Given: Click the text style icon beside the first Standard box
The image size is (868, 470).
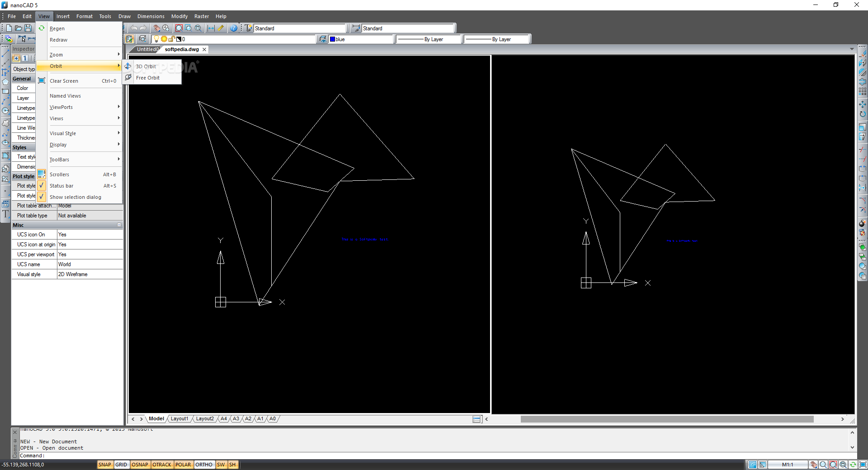Looking at the screenshot, I should click(x=249, y=28).
